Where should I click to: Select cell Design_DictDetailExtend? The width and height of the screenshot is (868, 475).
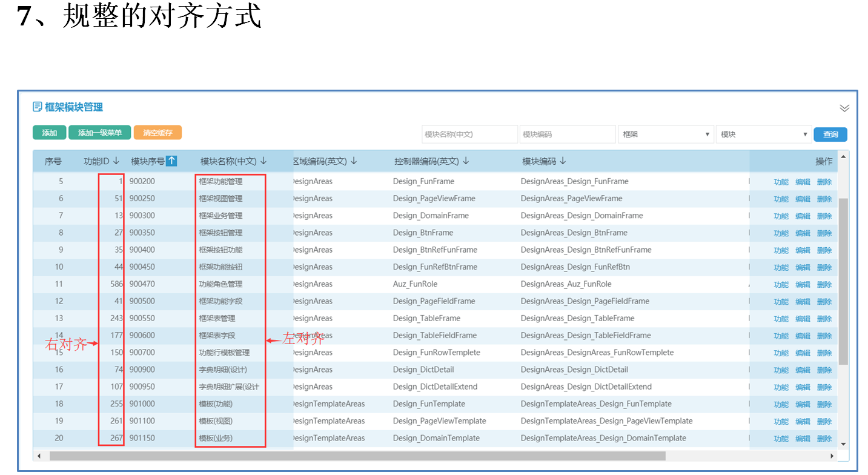coord(435,387)
